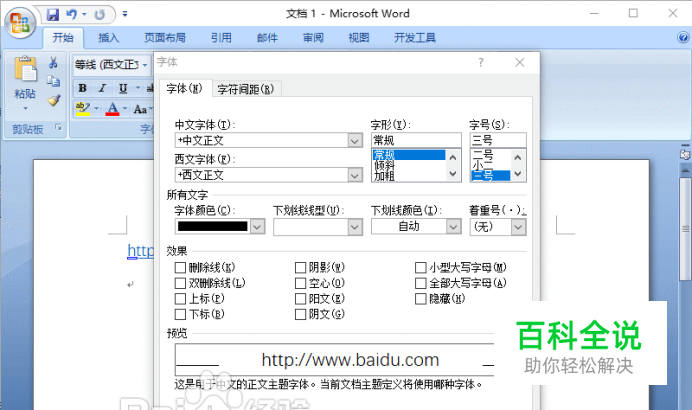Image resolution: width=692 pixels, height=410 pixels.
Task: Cut the selection with the scissors icon
Action: (53, 63)
